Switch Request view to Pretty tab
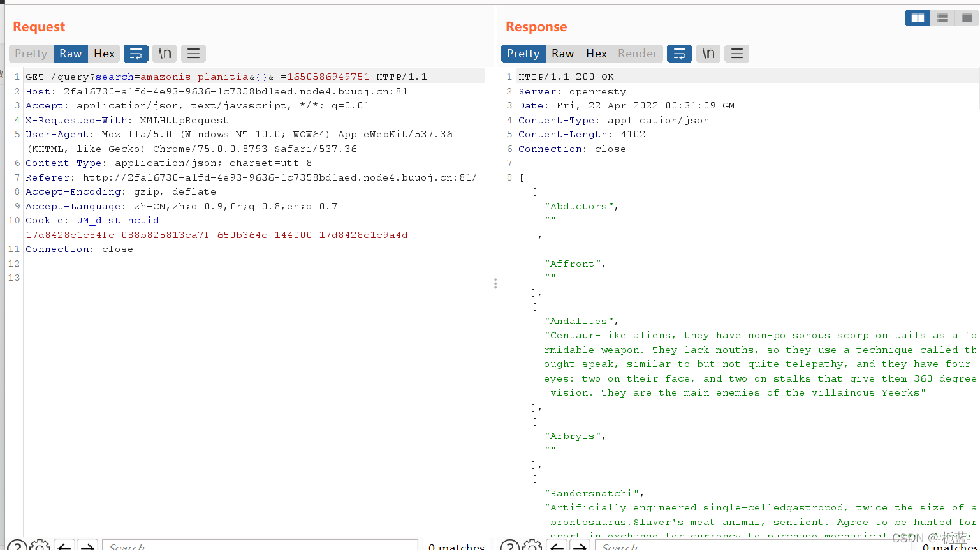This screenshot has width=980, height=550. (31, 54)
